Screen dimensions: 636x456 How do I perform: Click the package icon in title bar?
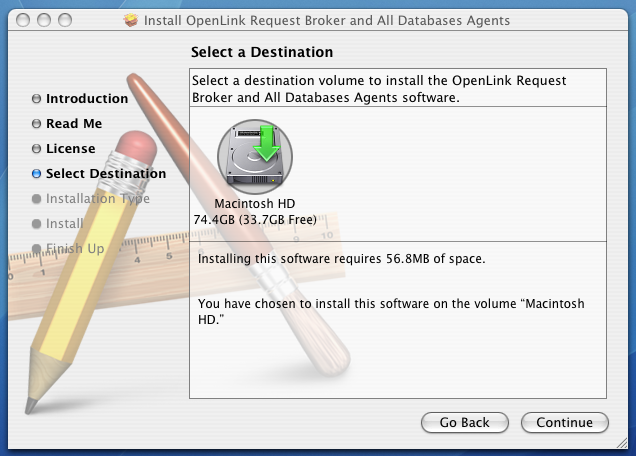point(130,20)
